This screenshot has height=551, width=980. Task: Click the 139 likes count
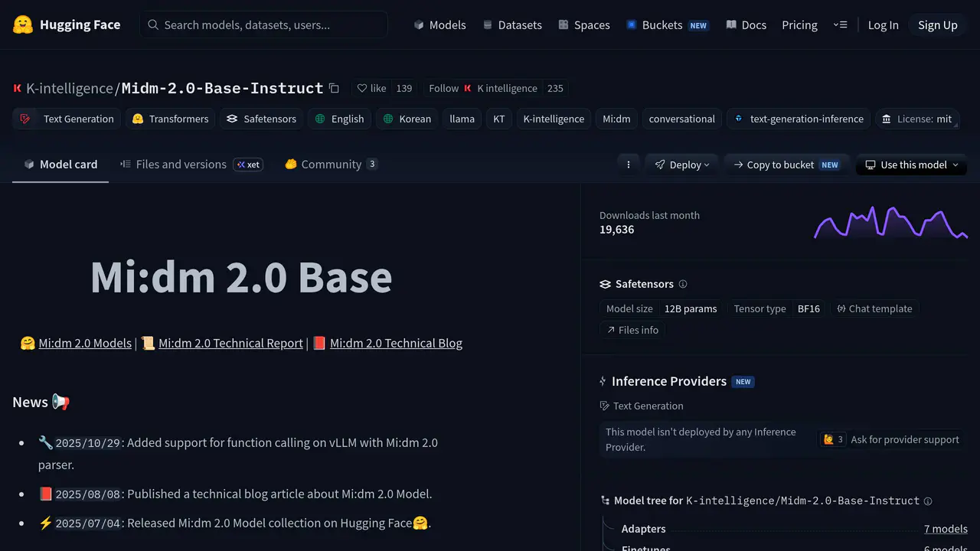(x=404, y=88)
